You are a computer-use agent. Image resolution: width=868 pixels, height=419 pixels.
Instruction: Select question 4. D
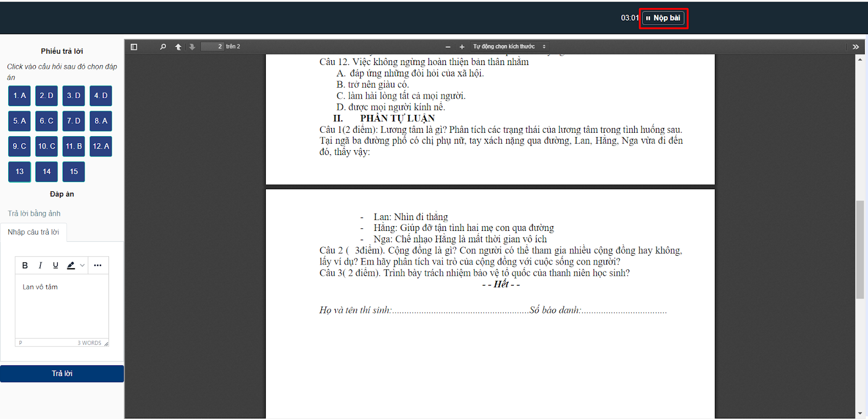pyautogui.click(x=101, y=96)
